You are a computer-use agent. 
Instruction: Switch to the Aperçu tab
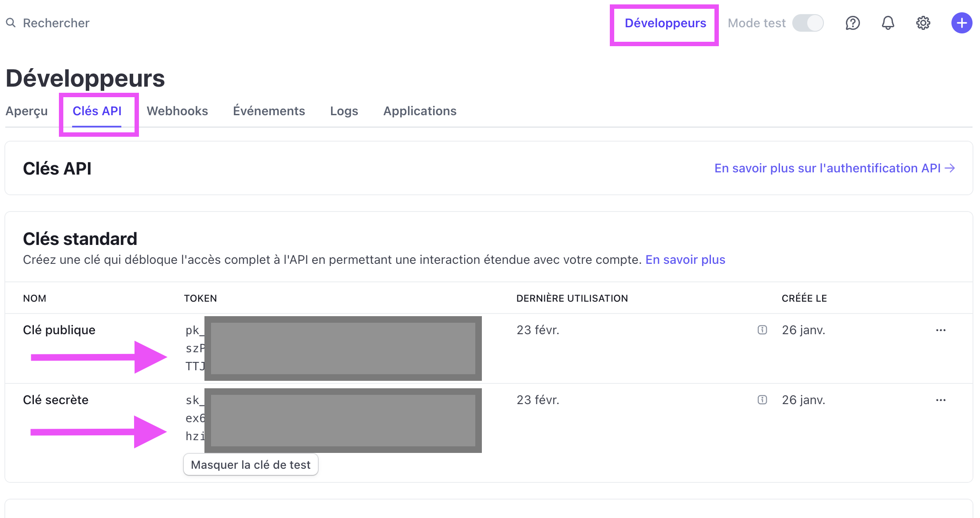[26, 111]
